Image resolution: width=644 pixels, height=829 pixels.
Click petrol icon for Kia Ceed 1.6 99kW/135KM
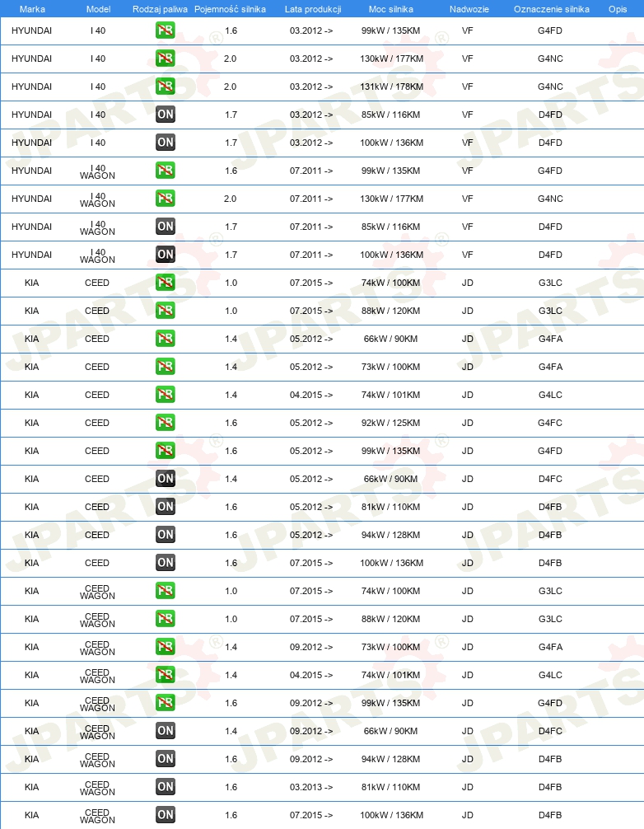click(166, 451)
